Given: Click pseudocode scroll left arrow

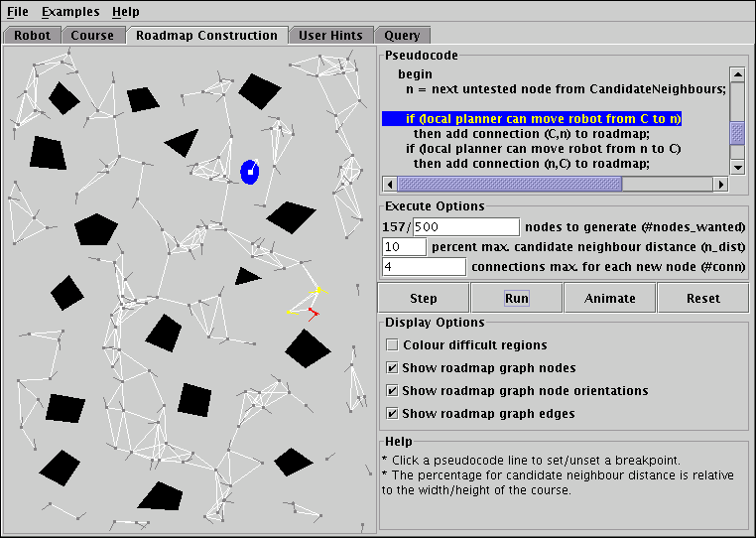Looking at the screenshot, I should pyautogui.click(x=390, y=184).
